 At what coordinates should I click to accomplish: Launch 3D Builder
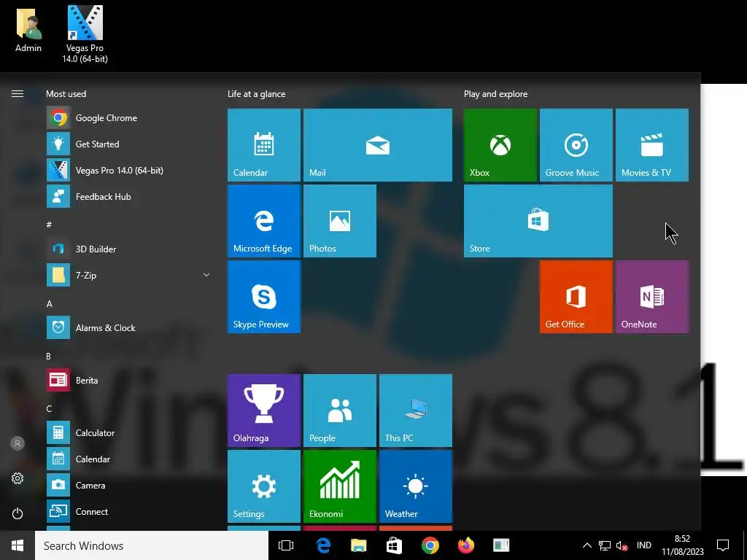pos(128,249)
